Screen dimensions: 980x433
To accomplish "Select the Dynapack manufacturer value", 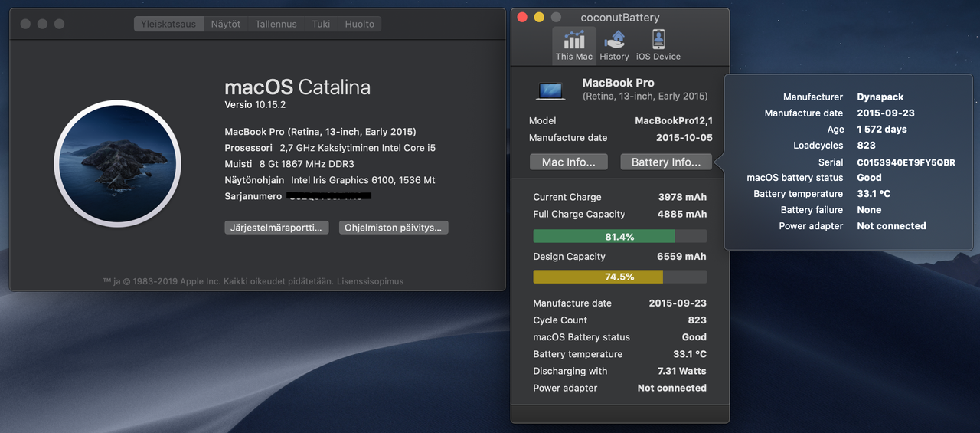I will (x=880, y=97).
